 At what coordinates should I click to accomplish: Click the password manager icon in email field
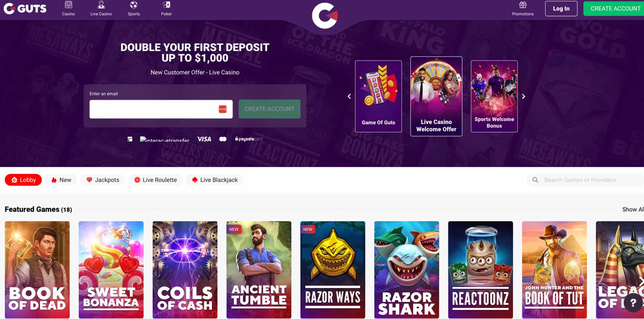click(x=223, y=109)
